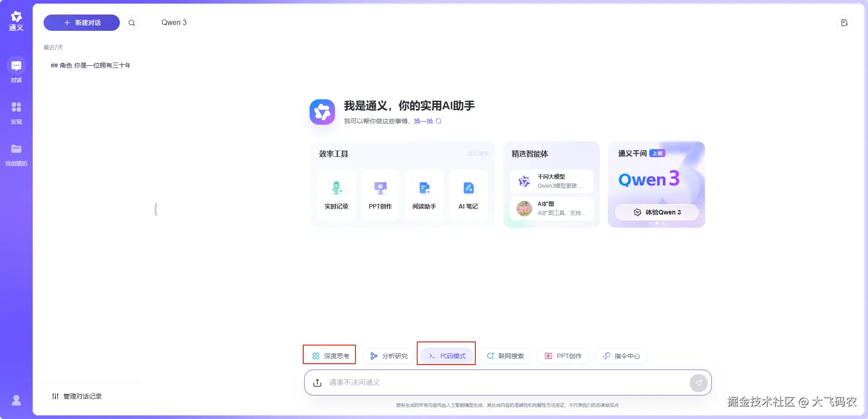Select the AI扩图 agent

[552, 208]
